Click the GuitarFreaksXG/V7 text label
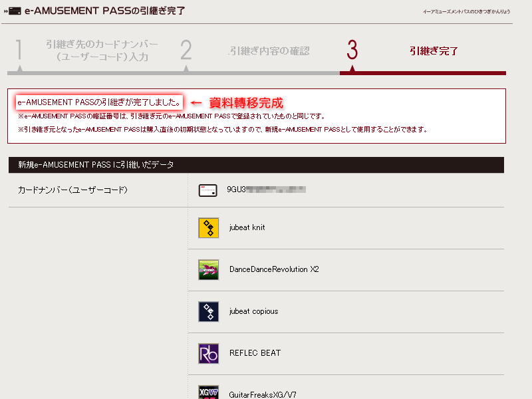This screenshot has height=399, width=532. (x=263, y=394)
